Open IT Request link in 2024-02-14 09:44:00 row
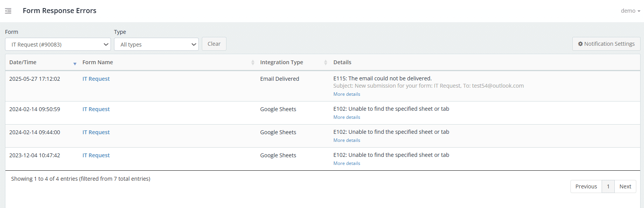644x208 pixels. click(x=96, y=132)
